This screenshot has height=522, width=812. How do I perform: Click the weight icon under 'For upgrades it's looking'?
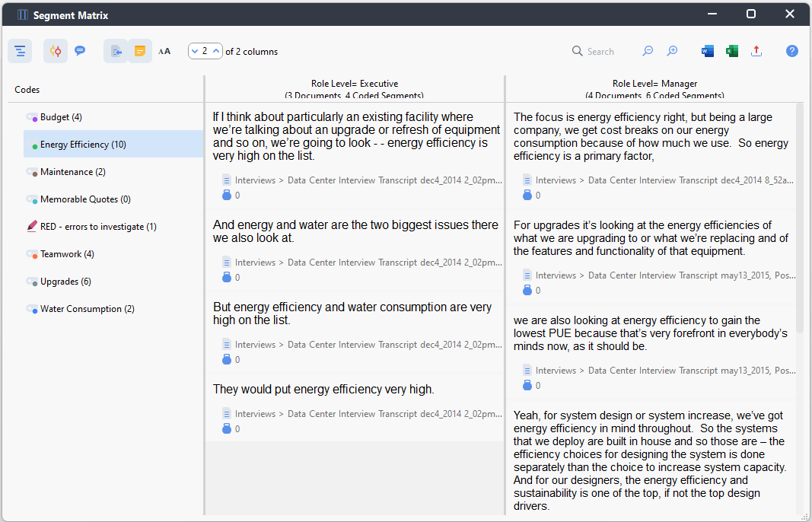click(527, 291)
